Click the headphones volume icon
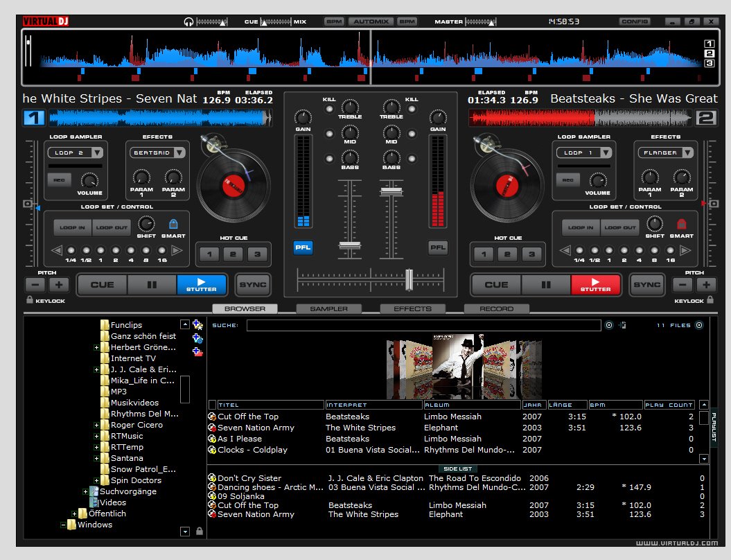This screenshot has width=731, height=560. (188, 22)
